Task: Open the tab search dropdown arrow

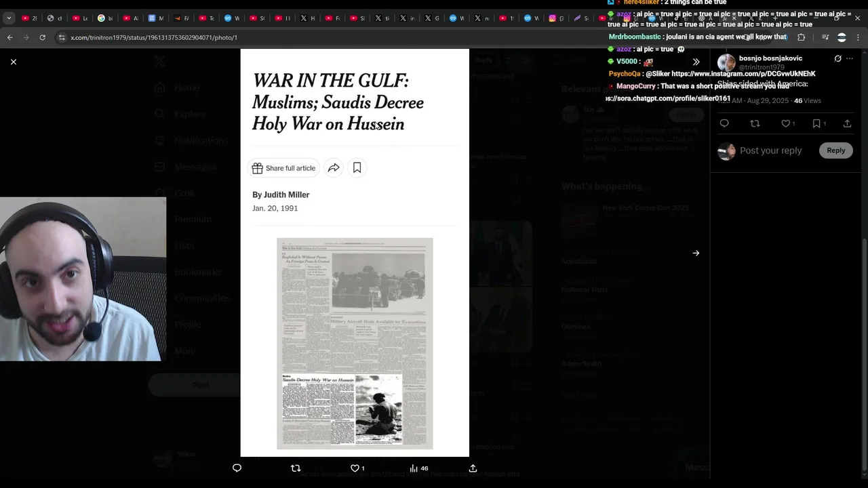Action: [8, 18]
